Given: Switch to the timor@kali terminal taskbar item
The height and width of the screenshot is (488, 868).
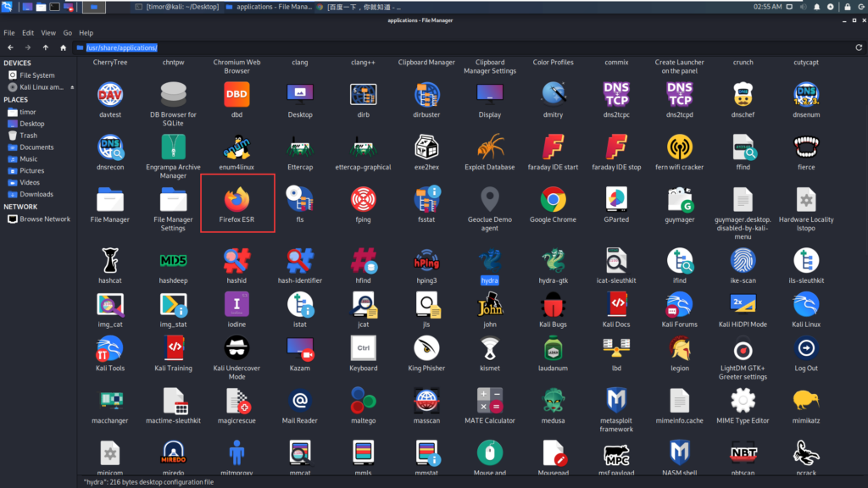Looking at the screenshot, I should (x=176, y=7).
